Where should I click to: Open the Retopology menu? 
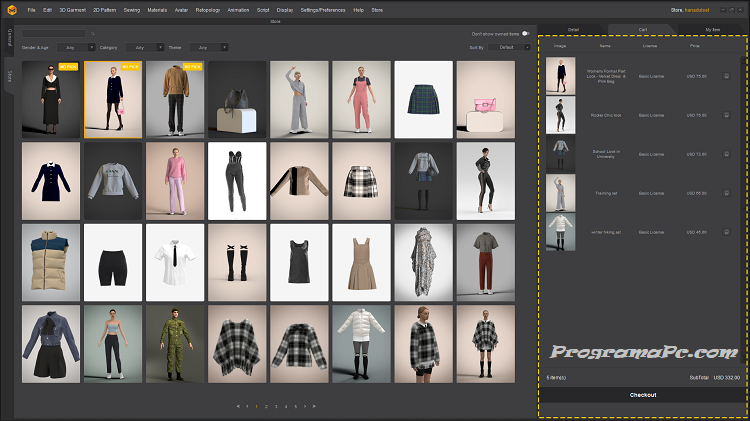tap(210, 10)
